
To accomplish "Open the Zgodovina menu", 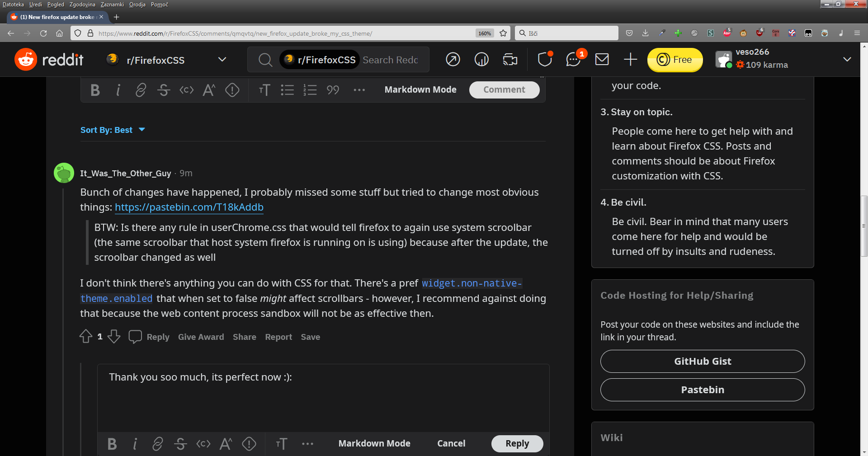I will click(x=82, y=5).
